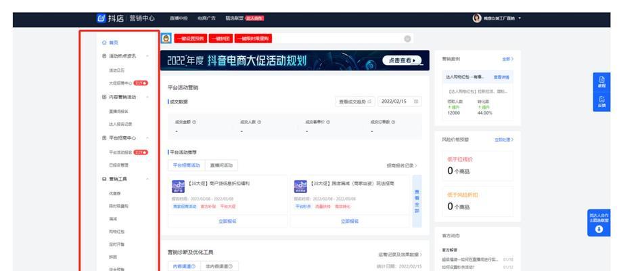Viewport: 644px width, 271px height.
Task: Click 立即报名 on the 跨店满减 card
Action: click(x=350, y=222)
